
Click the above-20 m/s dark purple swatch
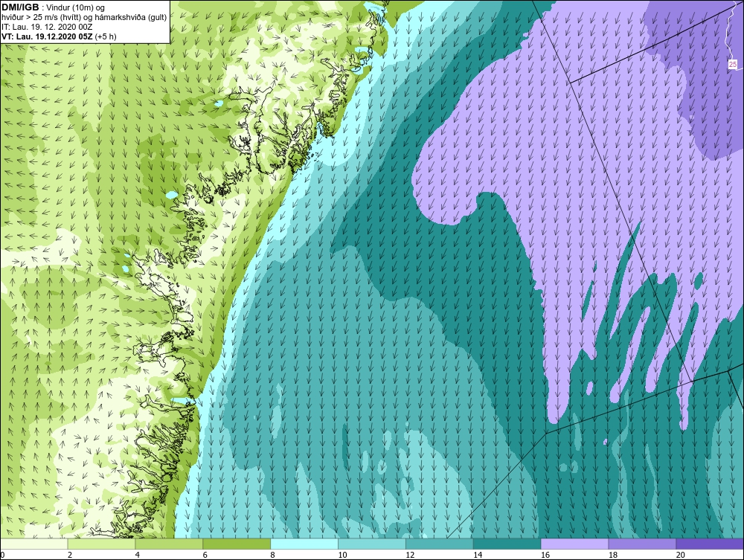pyautogui.click(x=710, y=544)
